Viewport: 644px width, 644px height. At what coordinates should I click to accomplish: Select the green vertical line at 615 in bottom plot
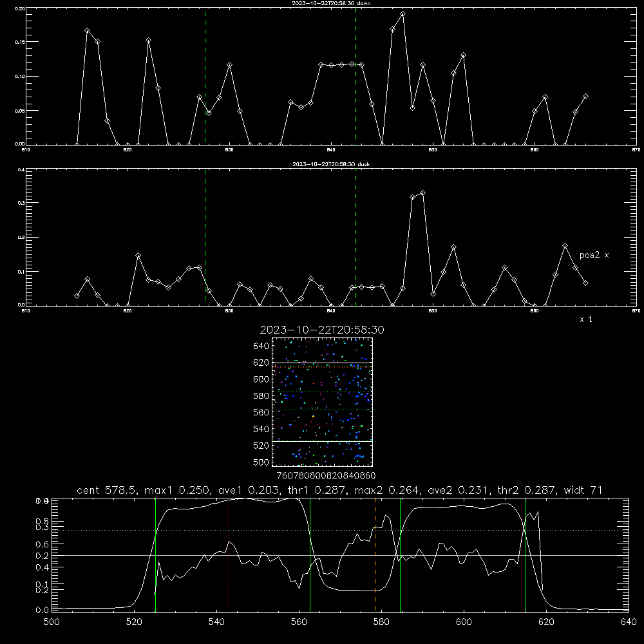(526, 555)
